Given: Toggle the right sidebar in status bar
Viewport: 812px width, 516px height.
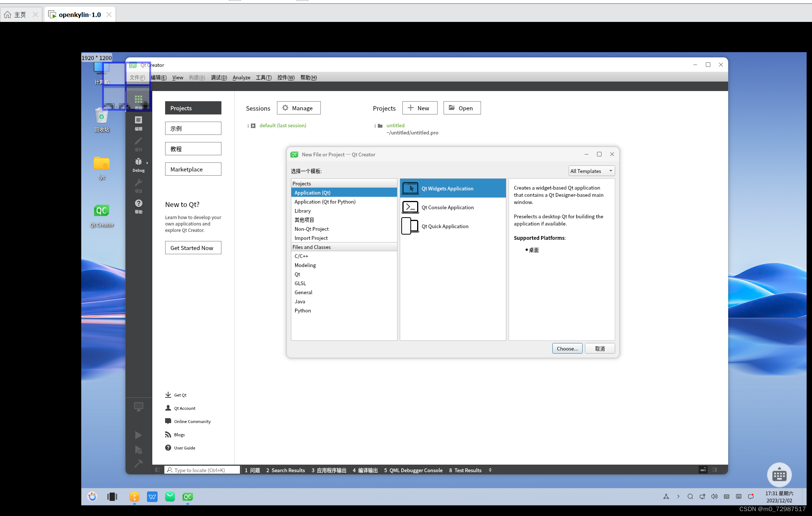Looking at the screenshot, I should tap(715, 470).
